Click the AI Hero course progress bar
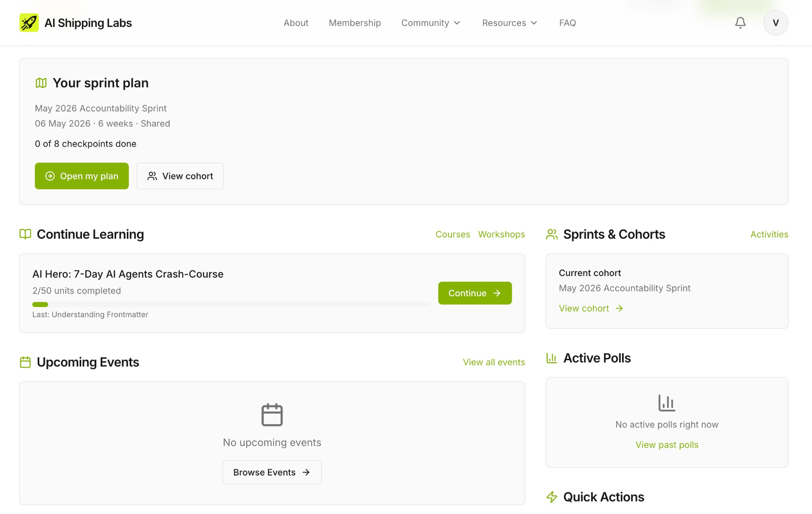 point(231,305)
